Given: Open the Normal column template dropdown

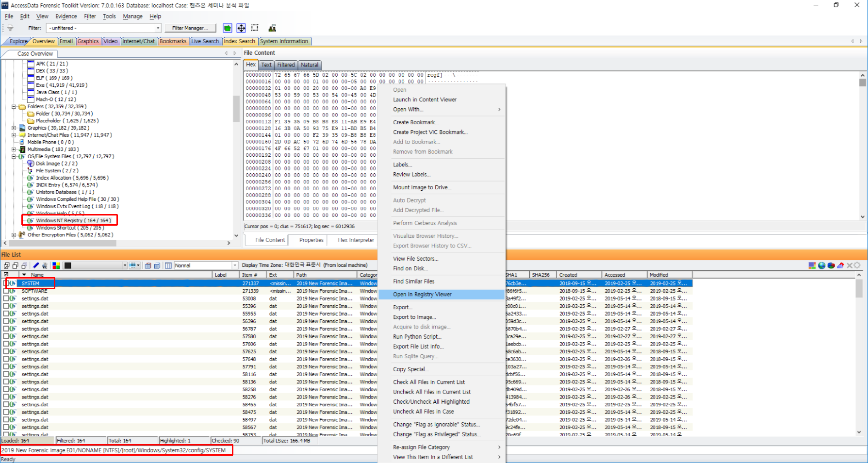Looking at the screenshot, I should point(235,265).
